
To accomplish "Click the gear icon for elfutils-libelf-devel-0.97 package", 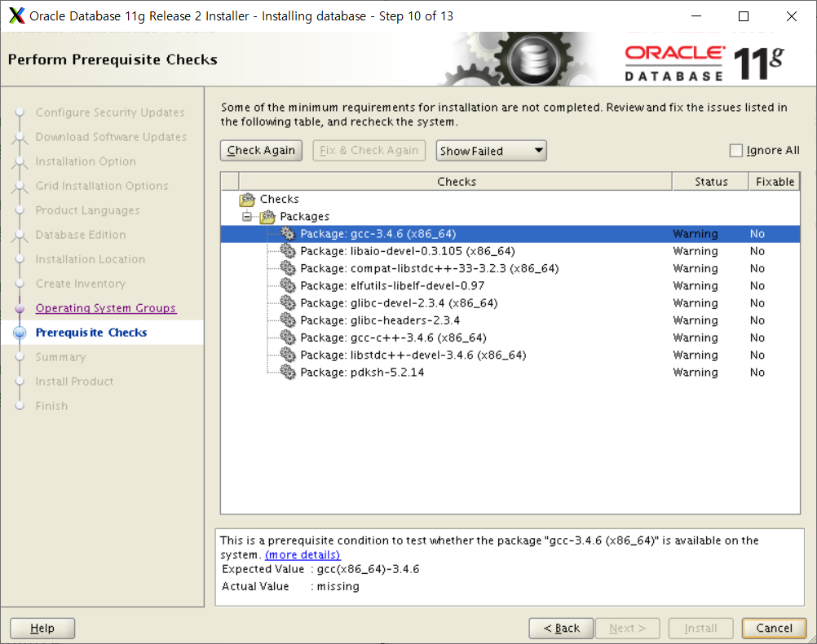I will pyautogui.click(x=288, y=285).
